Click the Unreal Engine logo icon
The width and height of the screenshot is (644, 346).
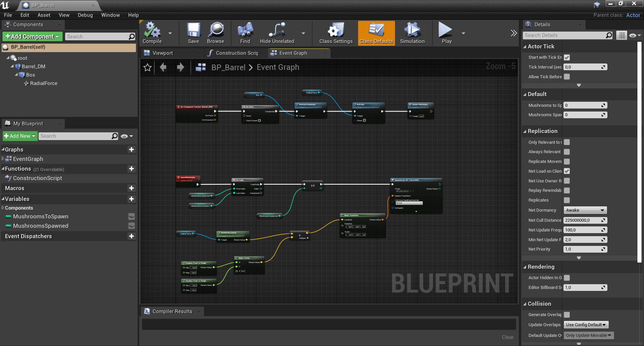pos(5,5)
